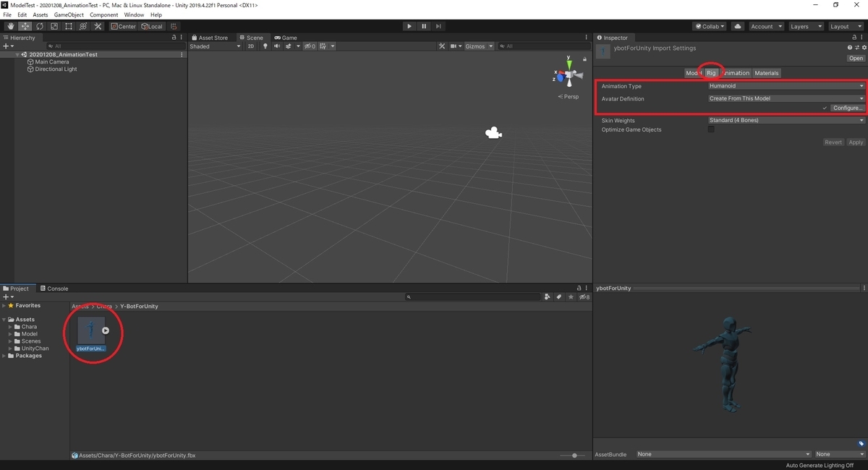This screenshot has width=868, height=470.
Task: Toggle pivot Center mode button
Action: pyautogui.click(x=124, y=26)
